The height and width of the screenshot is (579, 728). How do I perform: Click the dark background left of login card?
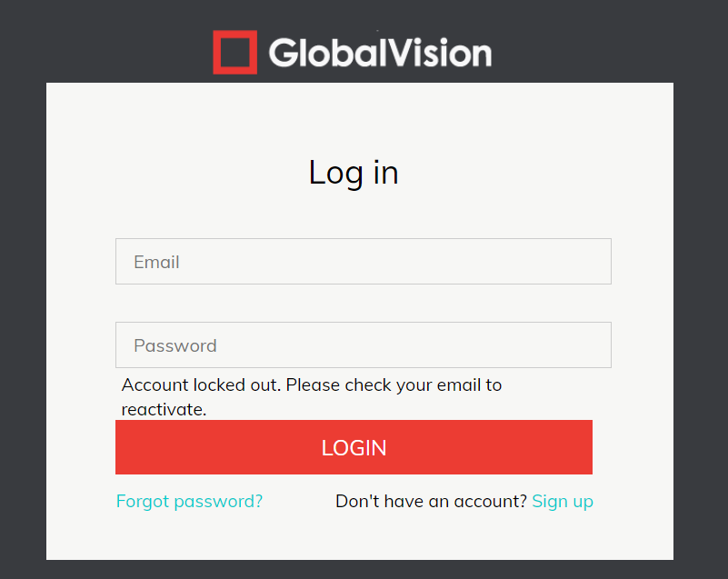point(23,318)
